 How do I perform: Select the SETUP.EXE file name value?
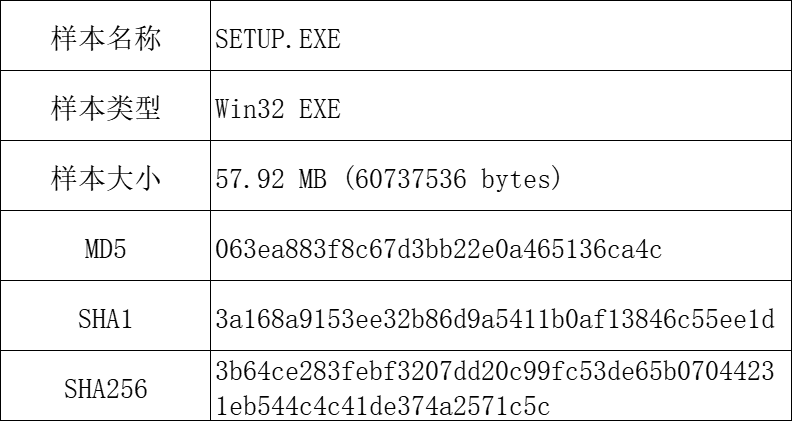(278, 39)
